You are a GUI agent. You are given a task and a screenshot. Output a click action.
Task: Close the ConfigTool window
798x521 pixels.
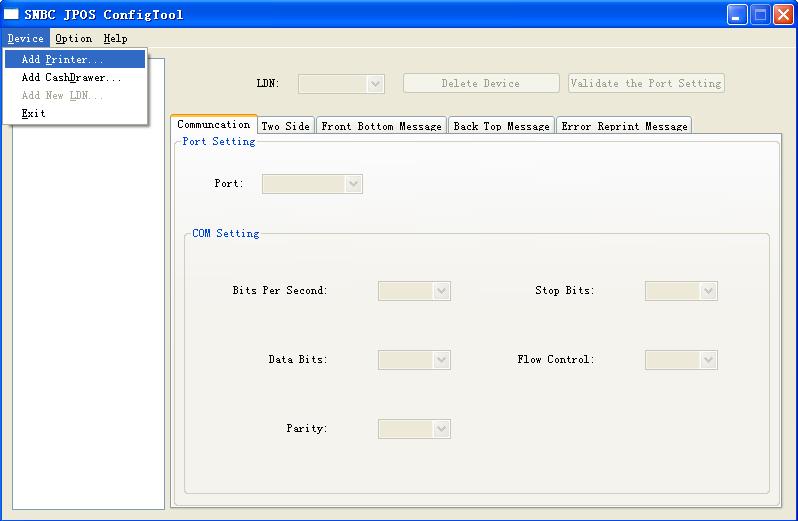pos(783,14)
